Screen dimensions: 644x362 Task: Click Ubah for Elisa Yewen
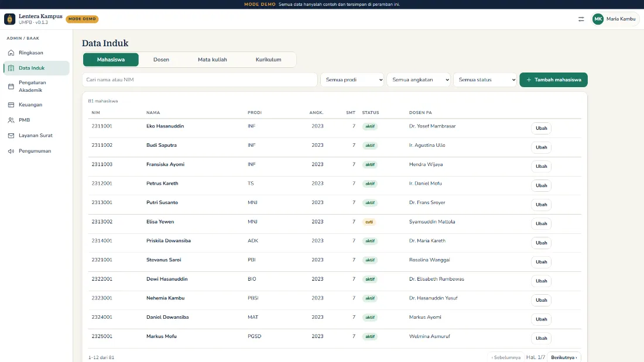(541, 223)
